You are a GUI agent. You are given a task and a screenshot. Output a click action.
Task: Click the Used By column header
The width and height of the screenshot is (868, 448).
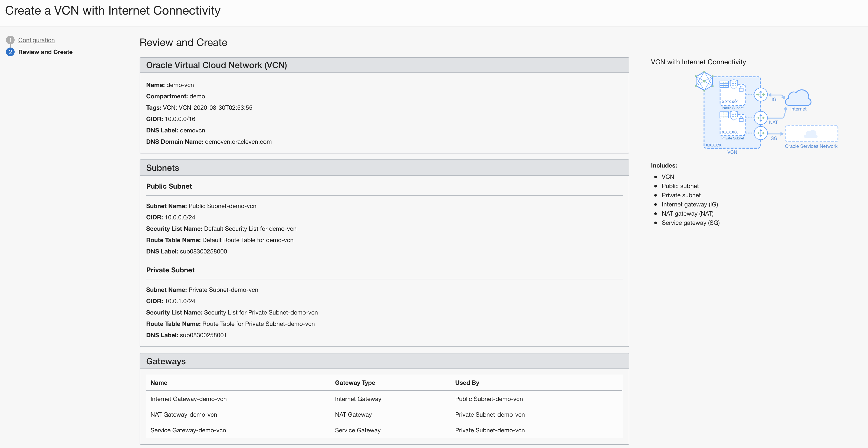click(x=467, y=383)
